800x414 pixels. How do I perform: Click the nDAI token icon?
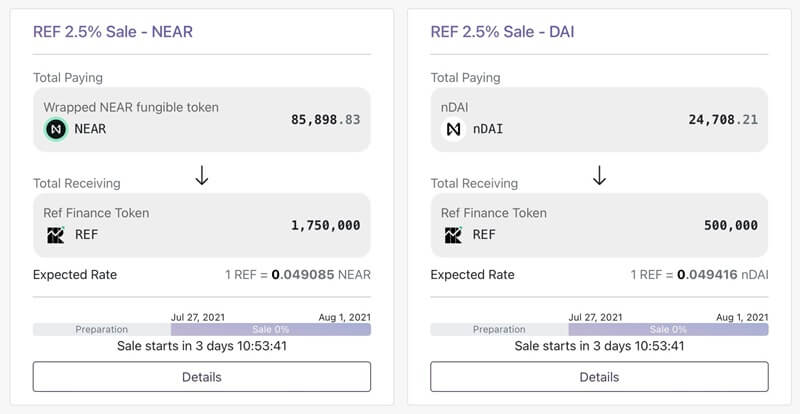click(453, 129)
